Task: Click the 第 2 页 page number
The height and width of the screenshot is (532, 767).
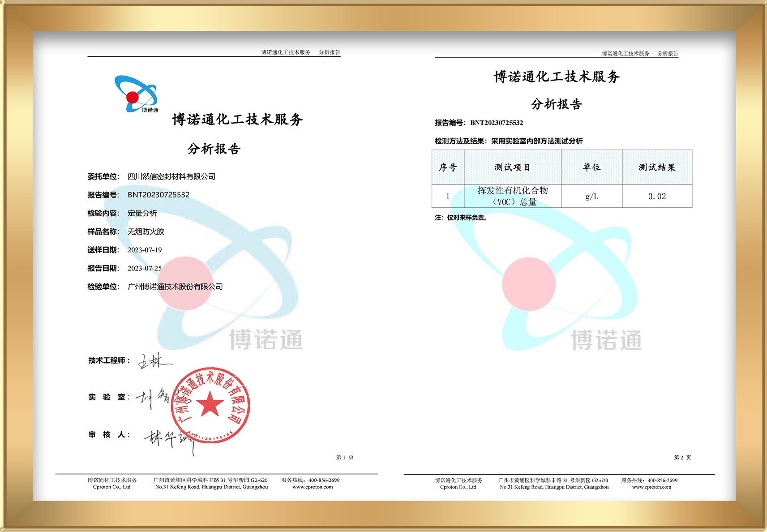Action: [682, 457]
